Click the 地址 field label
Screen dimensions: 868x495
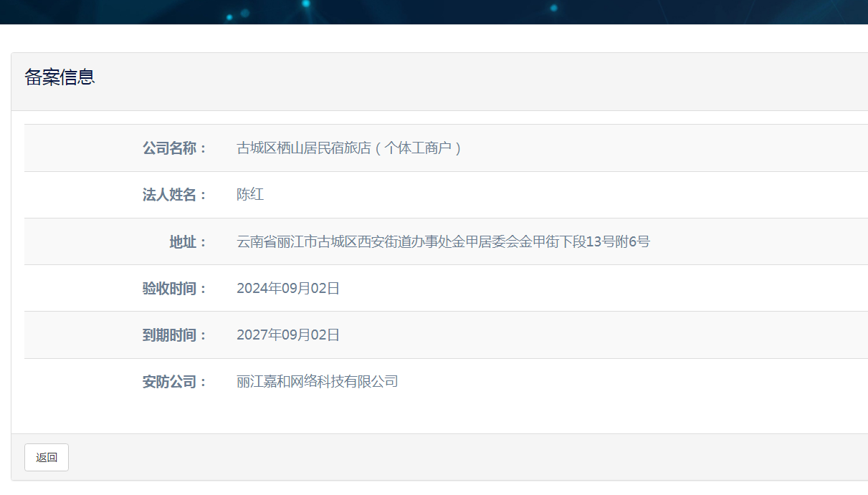(x=187, y=242)
